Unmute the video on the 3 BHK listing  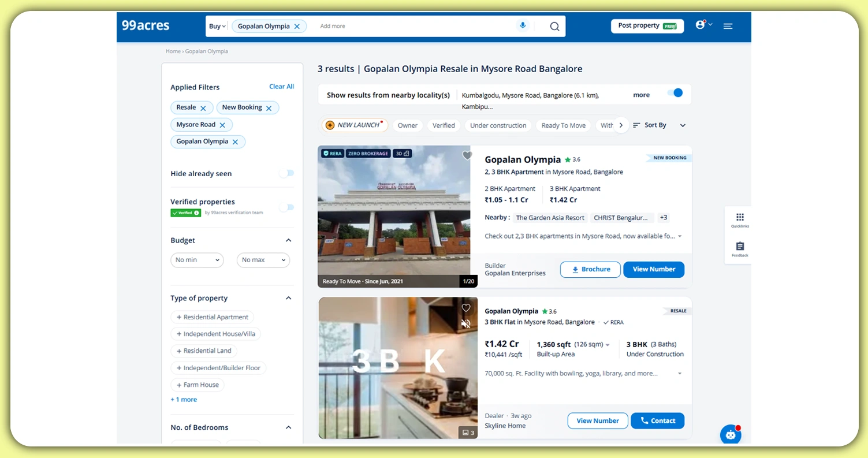(x=466, y=323)
